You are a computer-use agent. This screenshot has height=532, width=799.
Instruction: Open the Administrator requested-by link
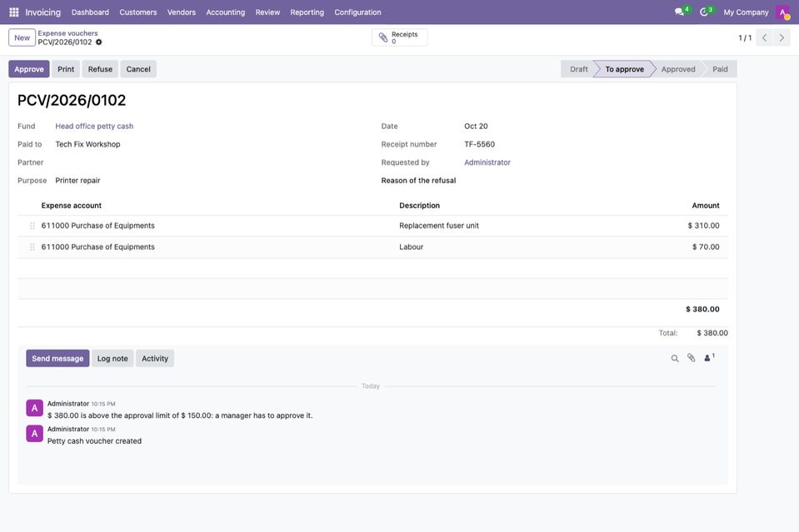[487, 162]
